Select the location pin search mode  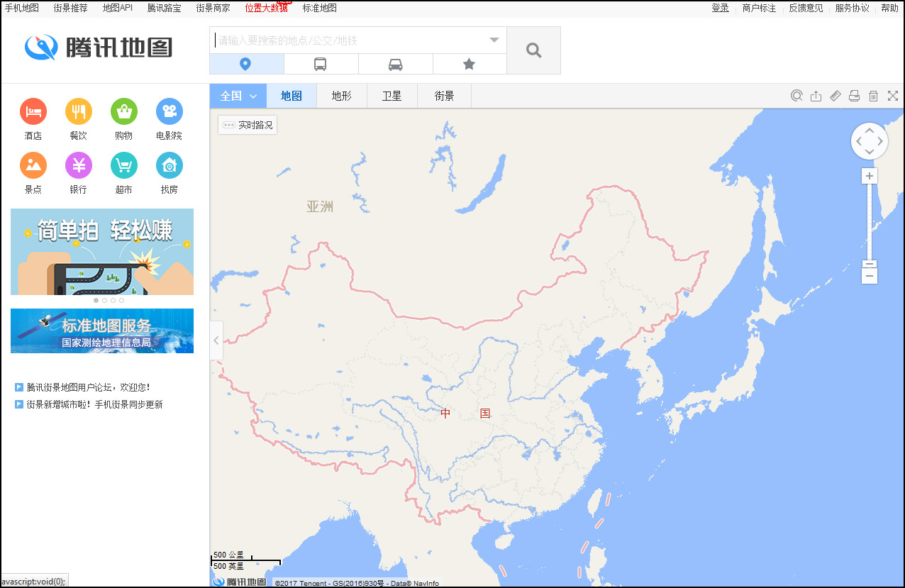(x=247, y=64)
